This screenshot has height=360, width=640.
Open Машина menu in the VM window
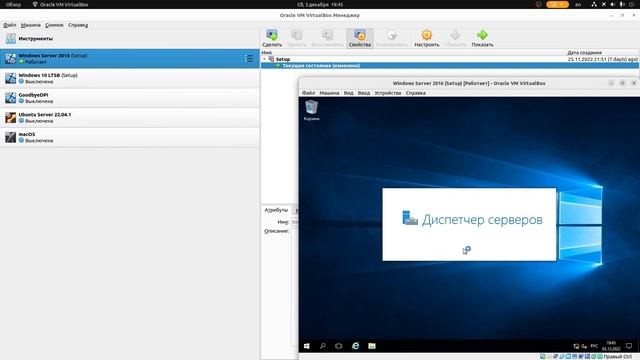(329, 93)
